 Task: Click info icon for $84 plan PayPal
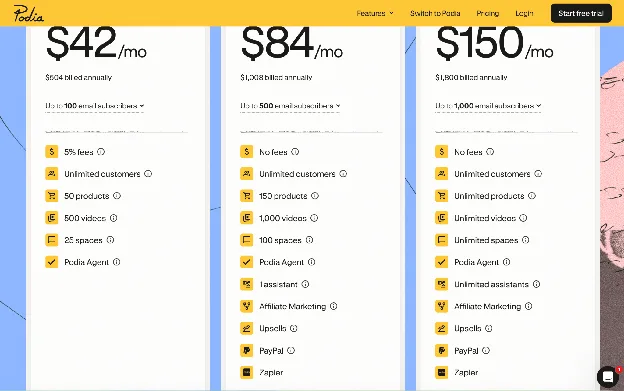point(291,350)
